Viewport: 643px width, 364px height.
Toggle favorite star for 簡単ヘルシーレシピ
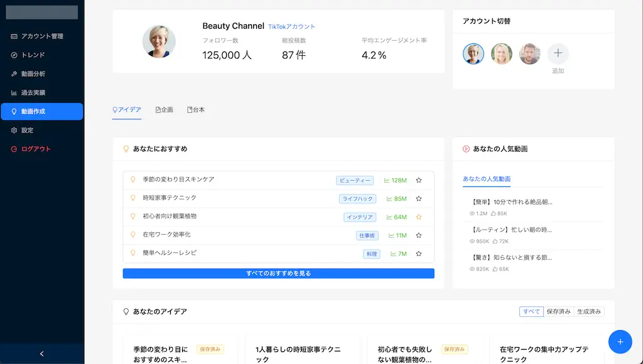[419, 254]
